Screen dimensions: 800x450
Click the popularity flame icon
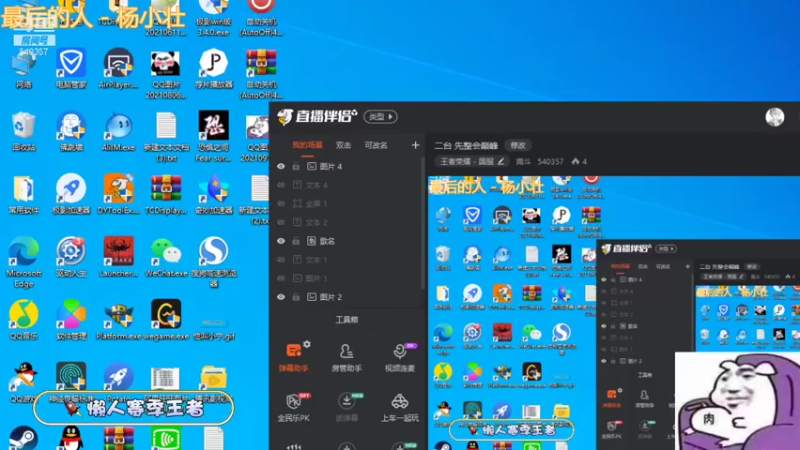point(576,162)
